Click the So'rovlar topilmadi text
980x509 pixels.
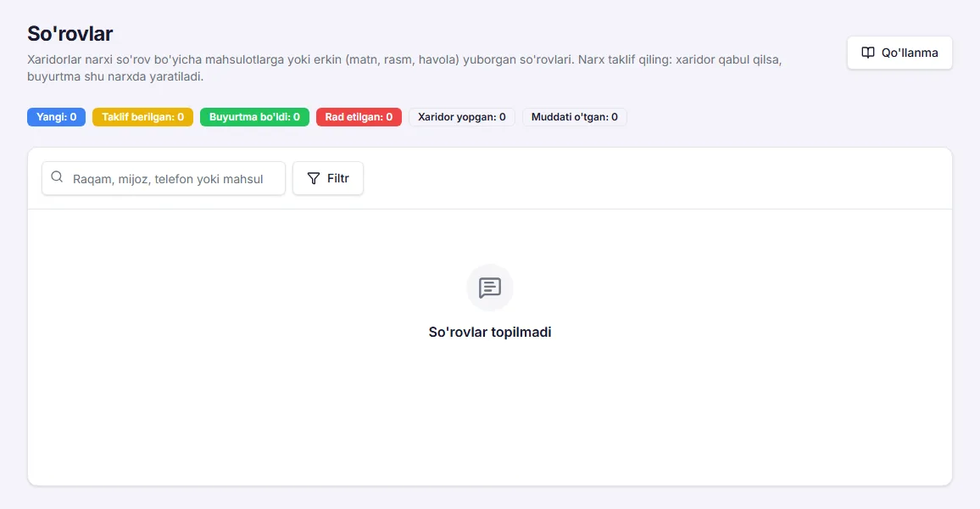click(490, 332)
